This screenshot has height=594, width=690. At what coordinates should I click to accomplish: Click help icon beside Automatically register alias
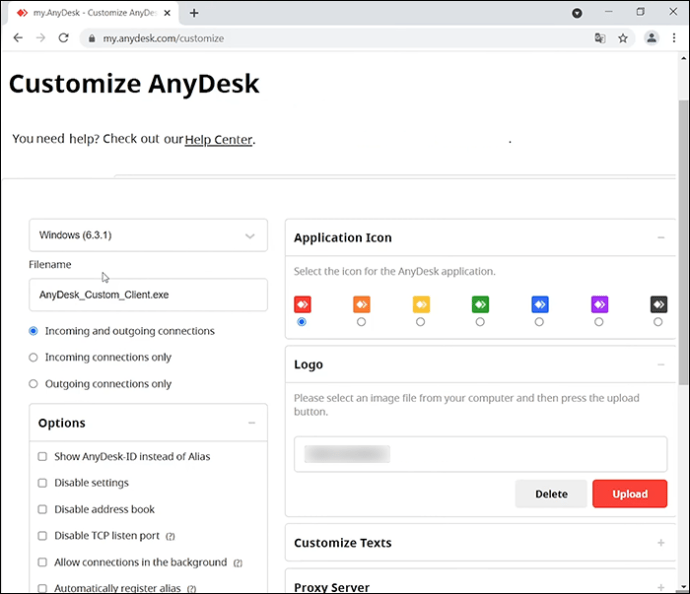pyautogui.click(x=191, y=589)
